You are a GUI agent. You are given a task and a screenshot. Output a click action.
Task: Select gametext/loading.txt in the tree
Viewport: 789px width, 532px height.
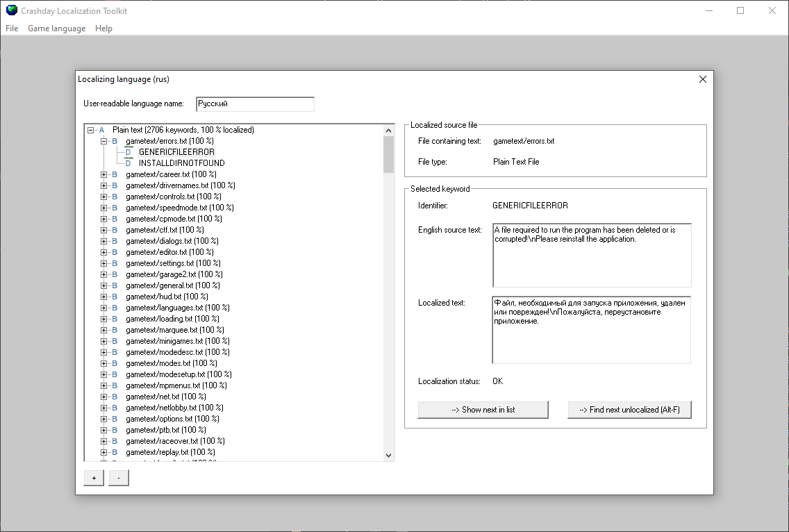172,319
